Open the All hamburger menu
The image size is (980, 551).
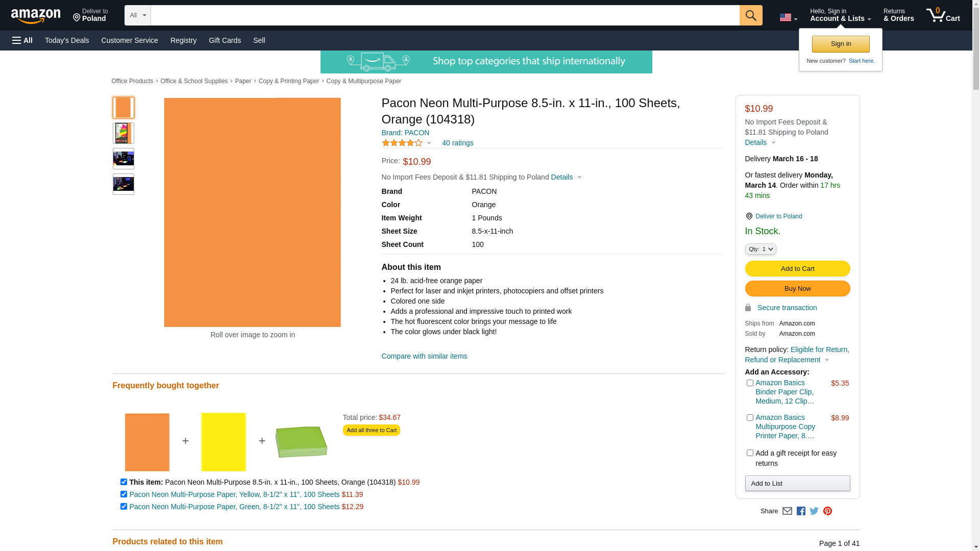[22, 40]
